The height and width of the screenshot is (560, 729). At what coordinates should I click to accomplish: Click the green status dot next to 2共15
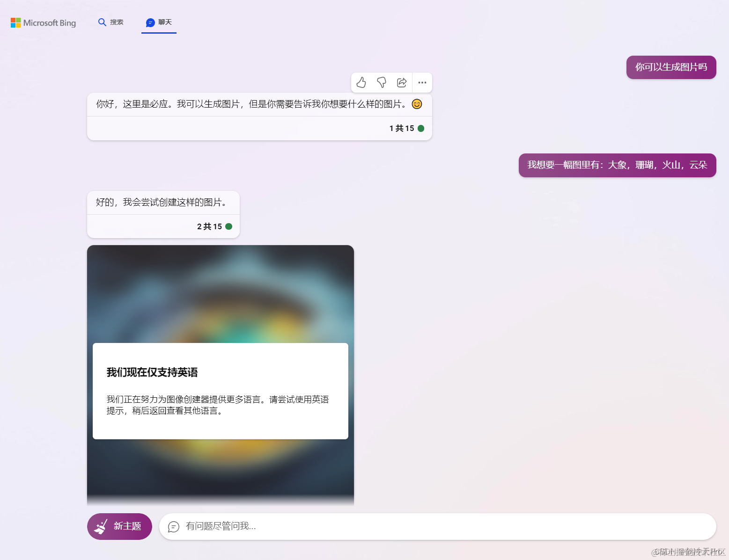coord(228,226)
